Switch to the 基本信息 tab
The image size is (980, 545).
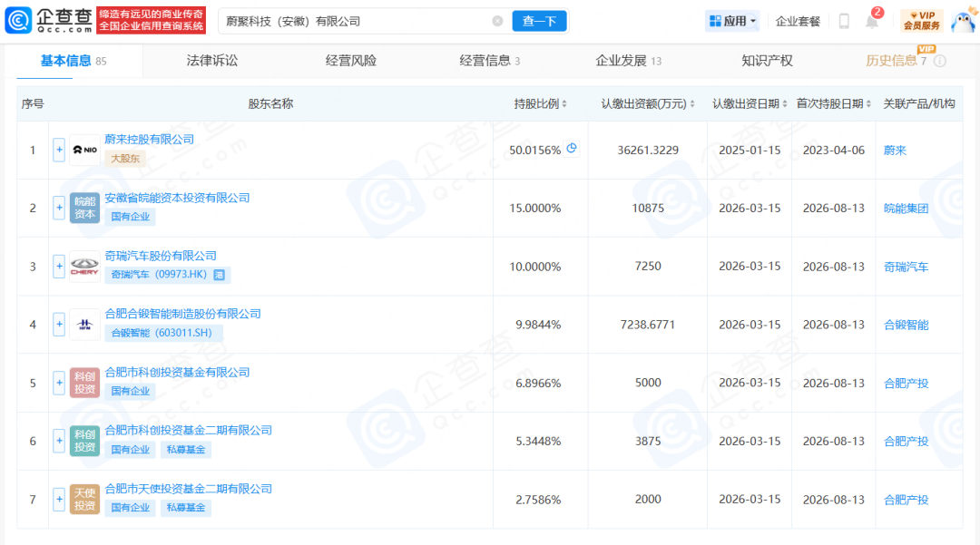point(73,61)
